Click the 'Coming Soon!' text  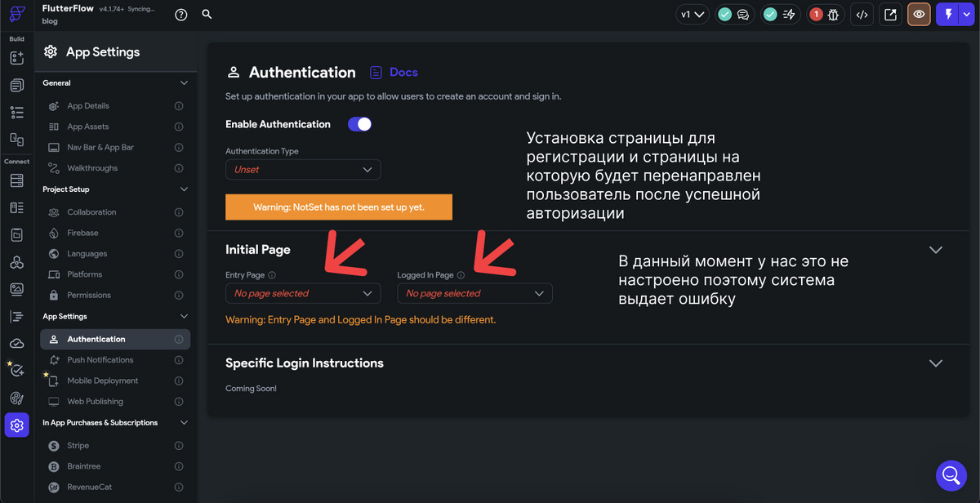(x=251, y=389)
